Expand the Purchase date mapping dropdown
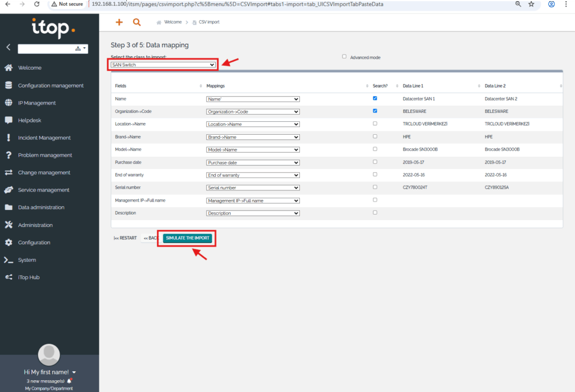This screenshot has width=575, height=392. point(253,162)
